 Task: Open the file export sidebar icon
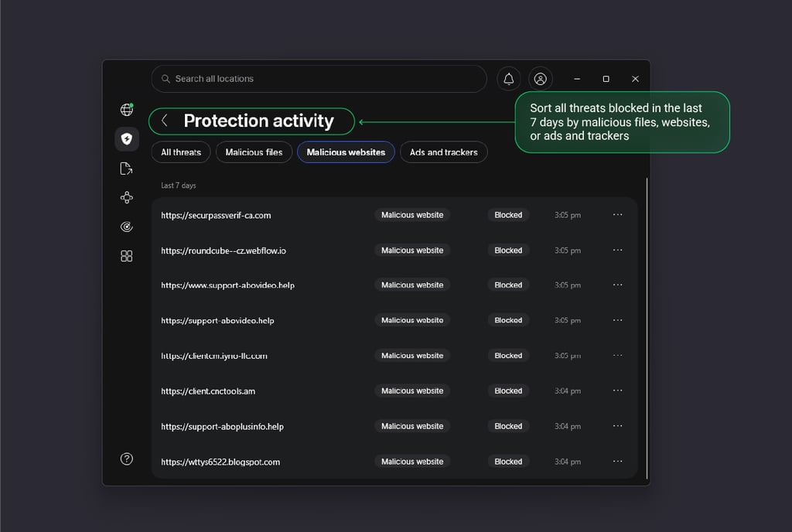127,168
